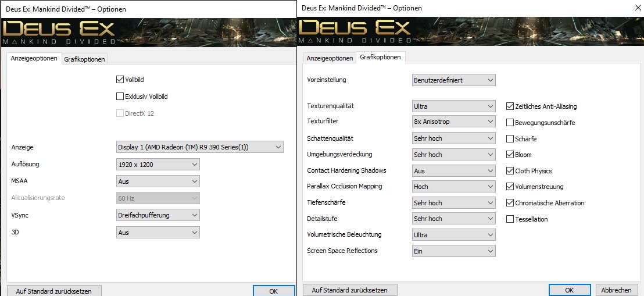
Task: Open Screen Space Reflections dropdown
Action: tap(454, 251)
